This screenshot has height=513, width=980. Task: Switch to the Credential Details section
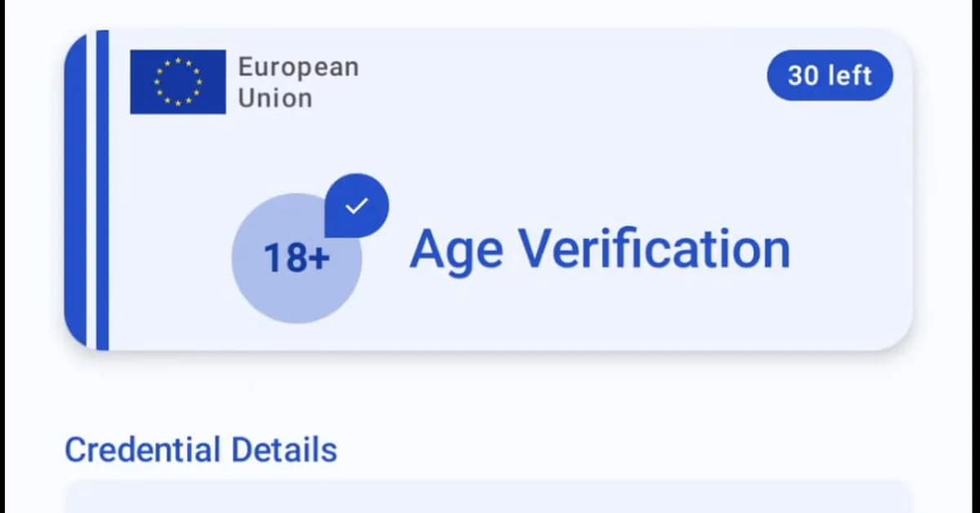coord(201,449)
